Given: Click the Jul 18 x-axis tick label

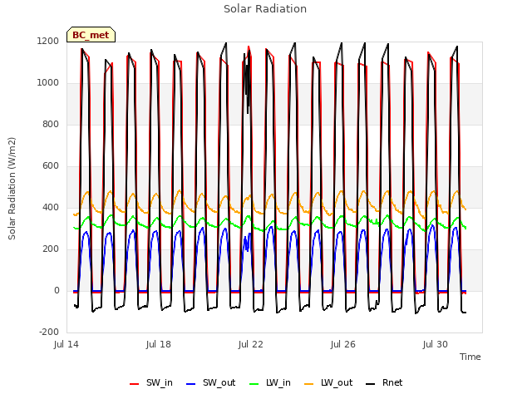Looking at the screenshot, I should point(159,344).
